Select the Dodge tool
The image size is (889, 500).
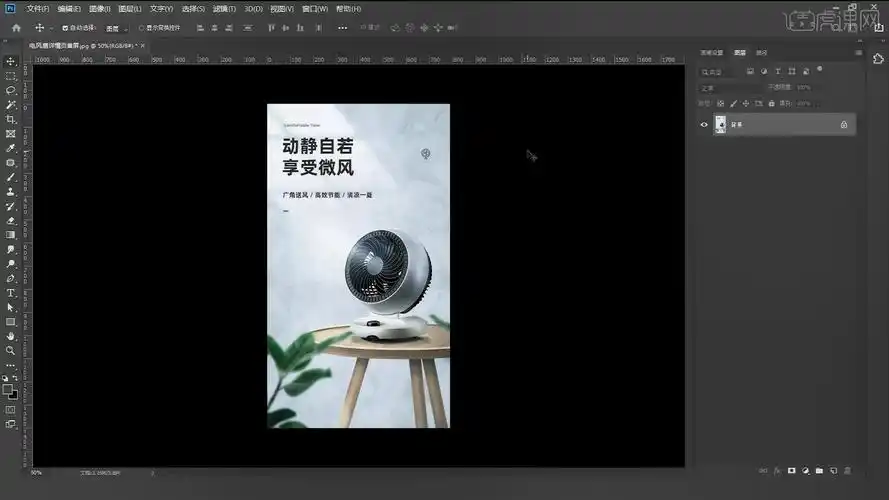pos(11,264)
